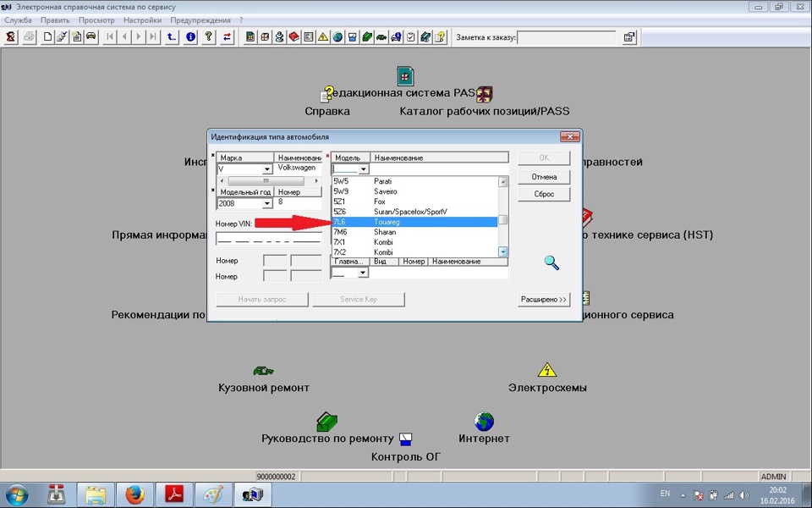Click the red-blue swap arrows icon
Viewport: 812px width, 508px height.
[228, 36]
